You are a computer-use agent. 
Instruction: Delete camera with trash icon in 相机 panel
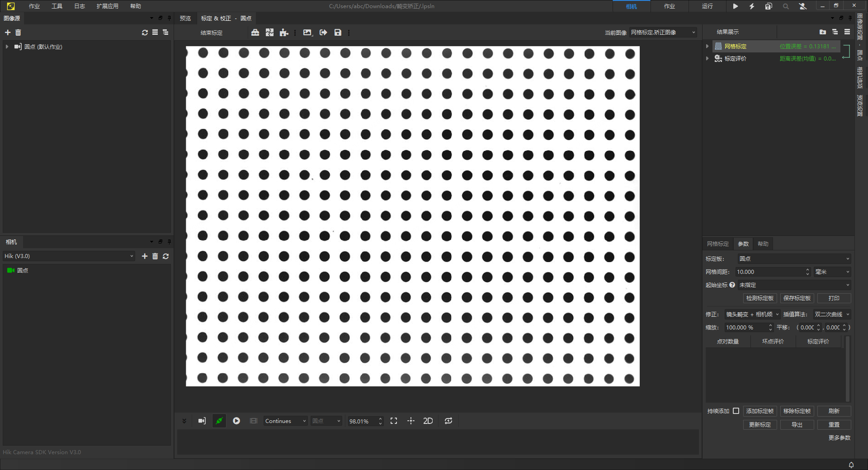click(x=155, y=256)
